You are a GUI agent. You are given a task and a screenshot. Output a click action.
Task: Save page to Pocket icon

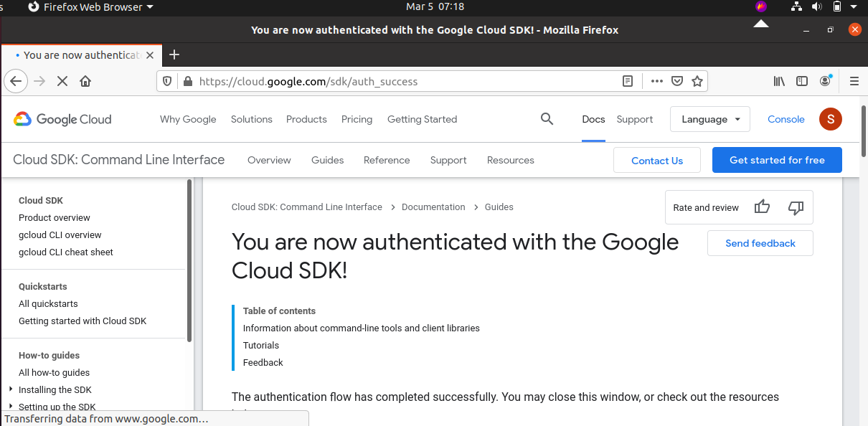pyautogui.click(x=676, y=81)
